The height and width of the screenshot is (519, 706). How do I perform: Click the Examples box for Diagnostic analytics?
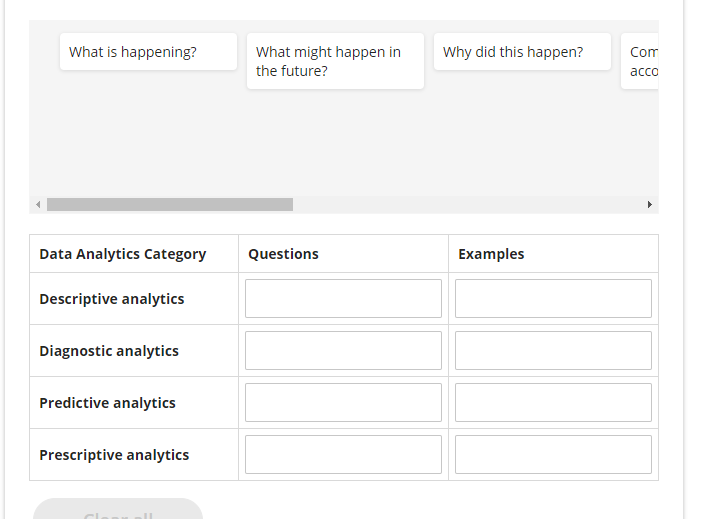(553, 351)
